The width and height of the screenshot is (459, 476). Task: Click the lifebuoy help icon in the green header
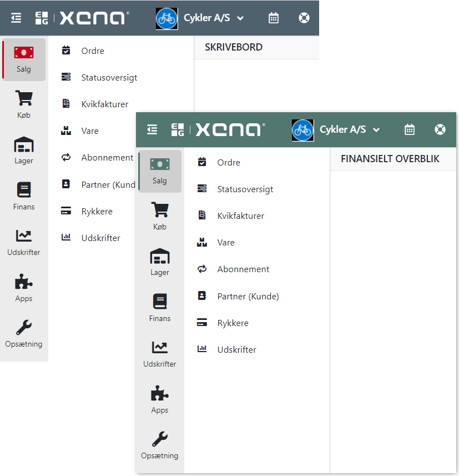coord(440,129)
